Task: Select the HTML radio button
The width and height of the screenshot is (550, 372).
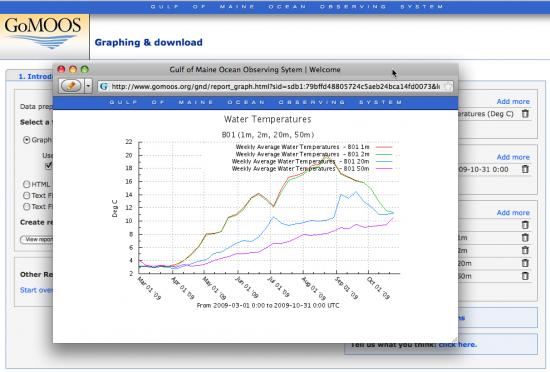Action: click(x=26, y=184)
